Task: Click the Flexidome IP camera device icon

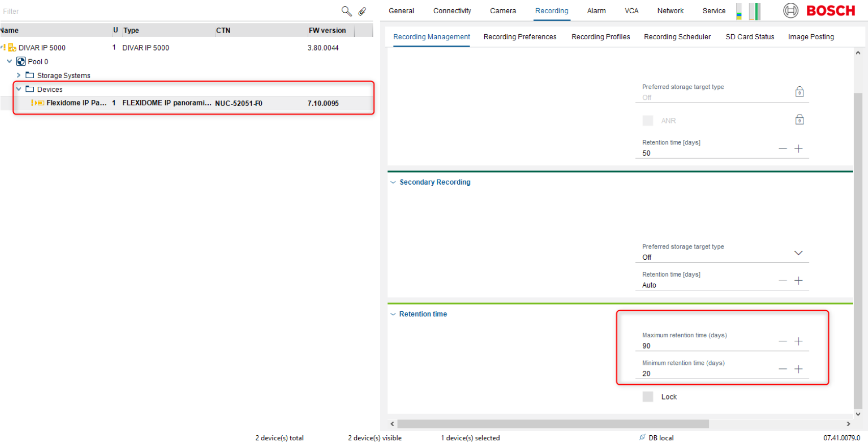Action: 38,103
